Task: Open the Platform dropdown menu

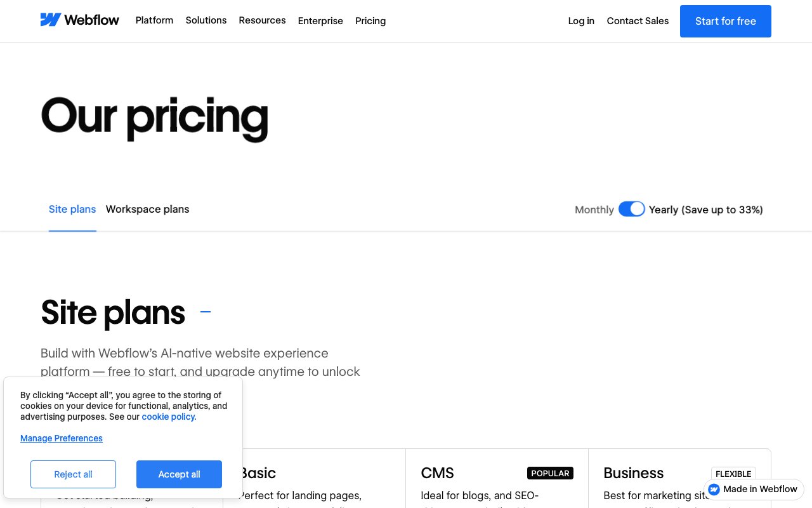Action: coord(154,20)
